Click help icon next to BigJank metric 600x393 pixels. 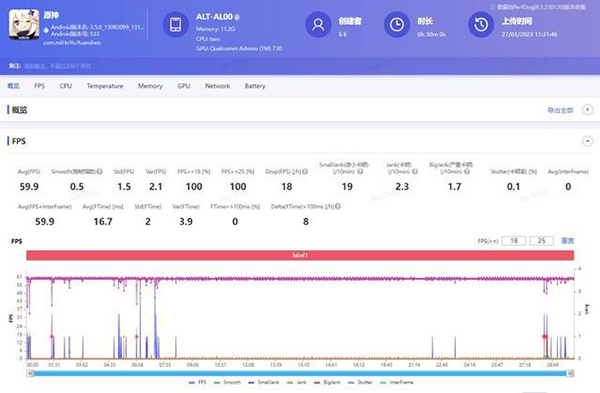(467, 171)
